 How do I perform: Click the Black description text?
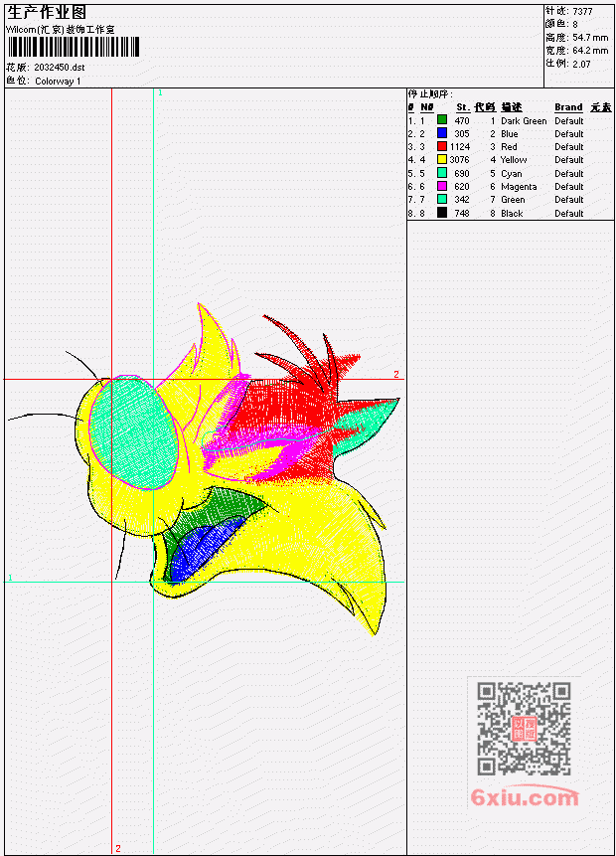pyautogui.click(x=512, y=214)
